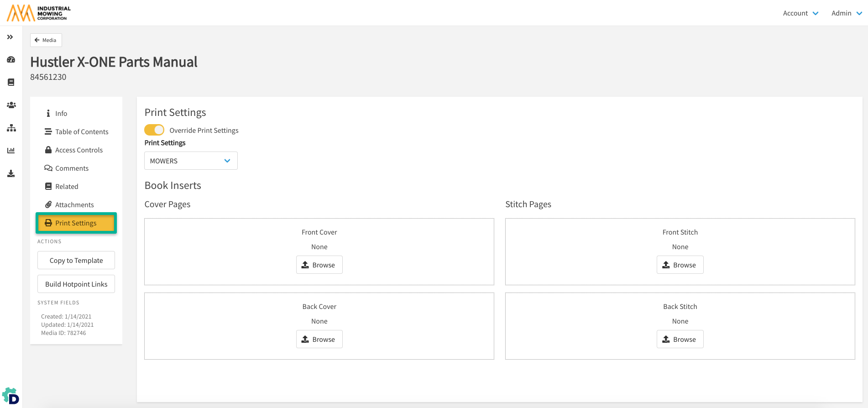
Task: Open the users group icon in sidebar
Action: 11,105
